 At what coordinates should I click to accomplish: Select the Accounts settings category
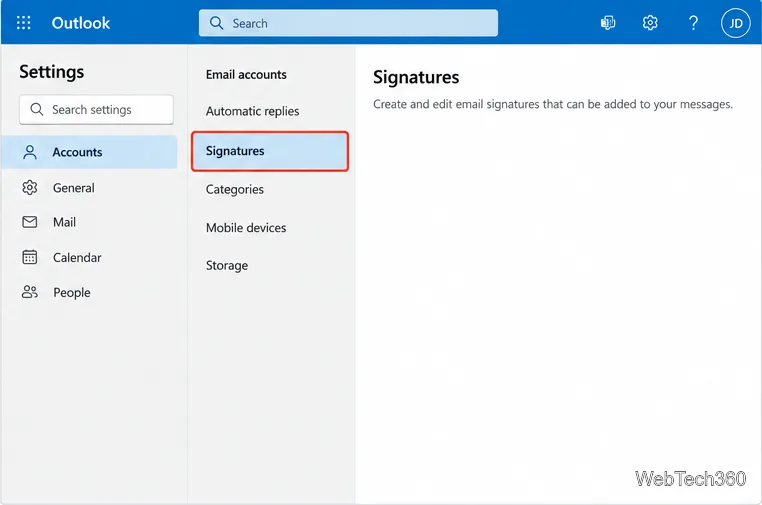coord(89,152)
